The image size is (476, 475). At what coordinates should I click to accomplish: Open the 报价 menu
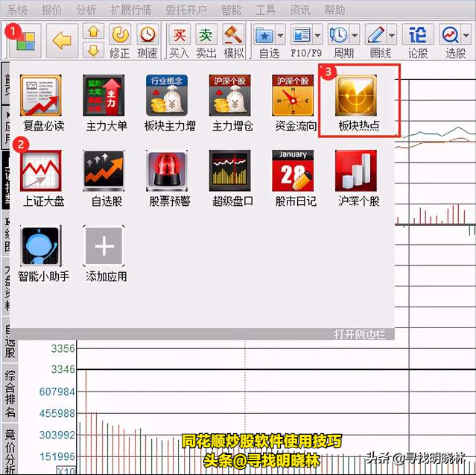pyautogui.click(x=51, y=10)
